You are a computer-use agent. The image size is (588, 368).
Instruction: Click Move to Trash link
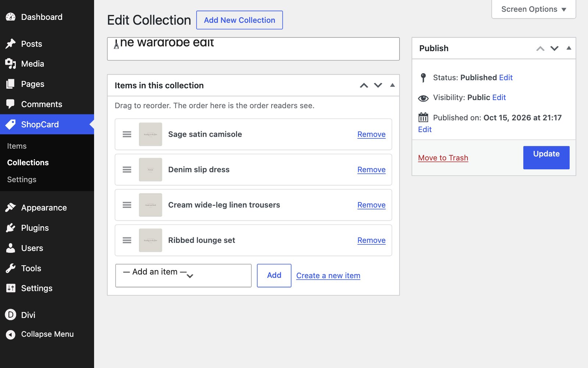(x=443, y=158)
